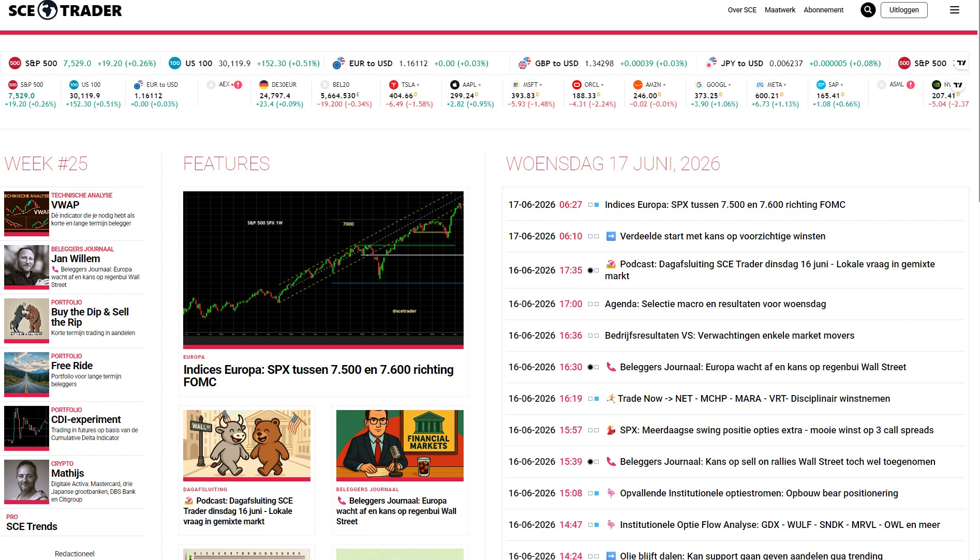Viewport: 980px width, 560px height.
Task: Click the flag icon beside JPY to USD
Action: tap(711, 63)
